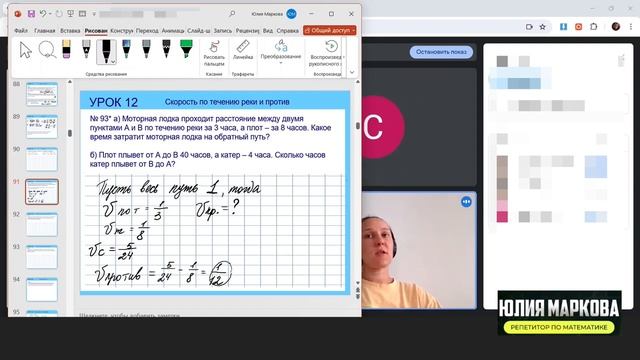This screenshot has height=360, width=640.
Task: Choose the Lasso select tool
Action: tap(47, 50)
